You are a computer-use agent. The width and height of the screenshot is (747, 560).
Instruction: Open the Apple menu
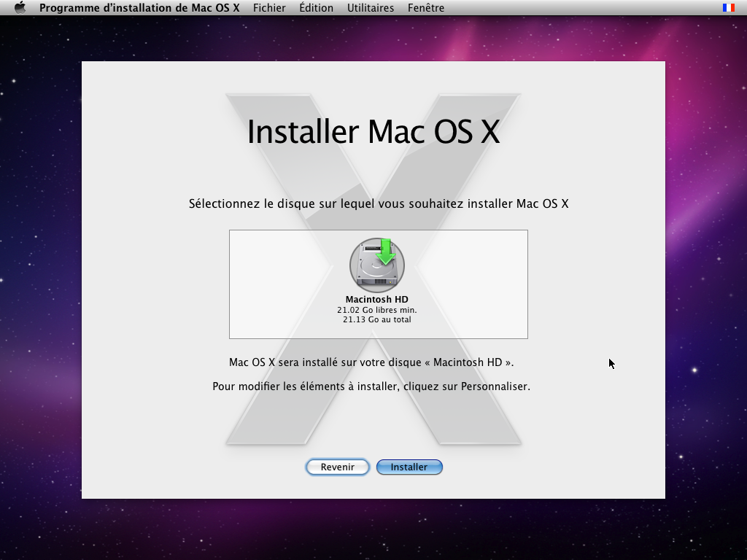point(20,7)
